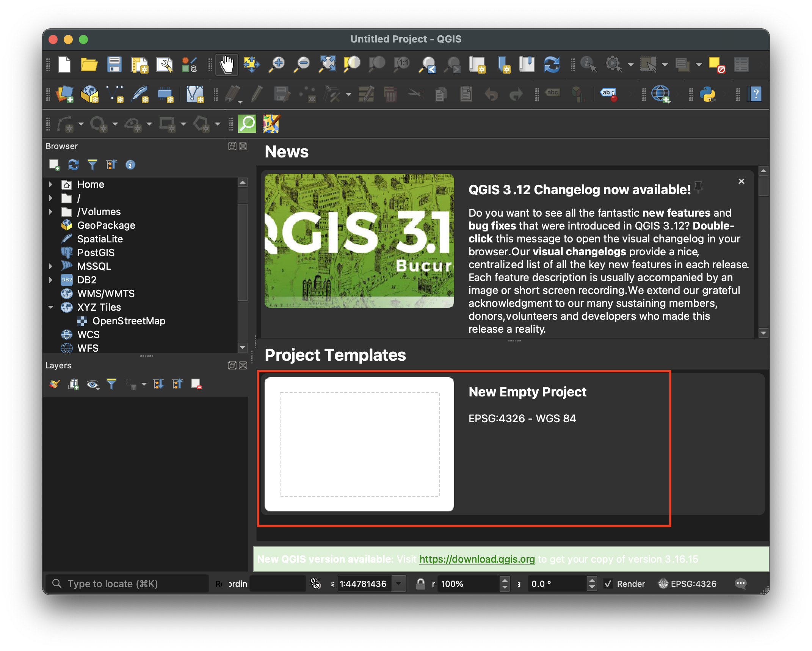Click Add Group icon in Layers panel
Image resolution: width=812 pixels, height=651 pixels.
tap(73, 384)
